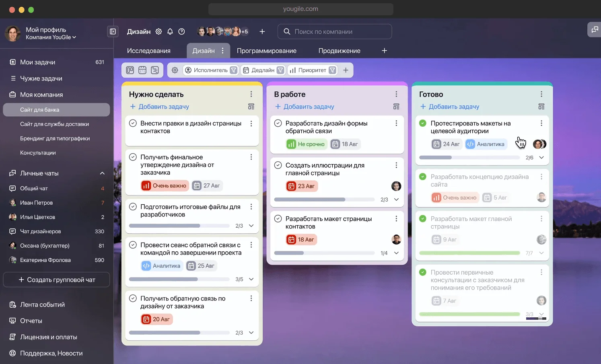Expand subtasks of Подготовить итоговые файлы

point(251,226)
